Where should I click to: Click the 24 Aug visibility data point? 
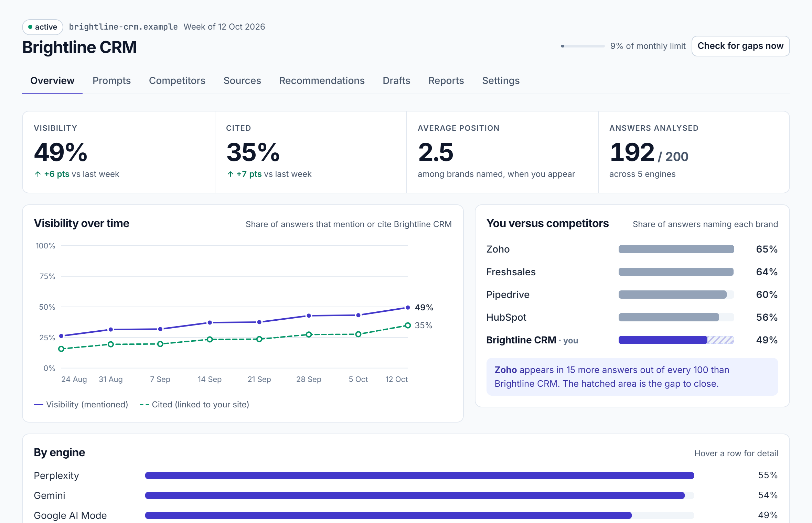pos(61,336)
